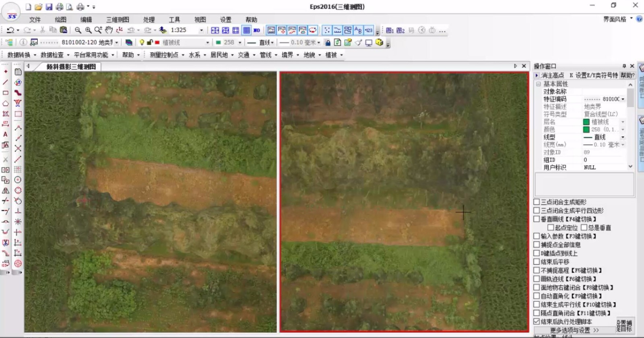Click the light bulb layer visibility icon
This screenshot has height=338, width=644.
click(142, 42)
